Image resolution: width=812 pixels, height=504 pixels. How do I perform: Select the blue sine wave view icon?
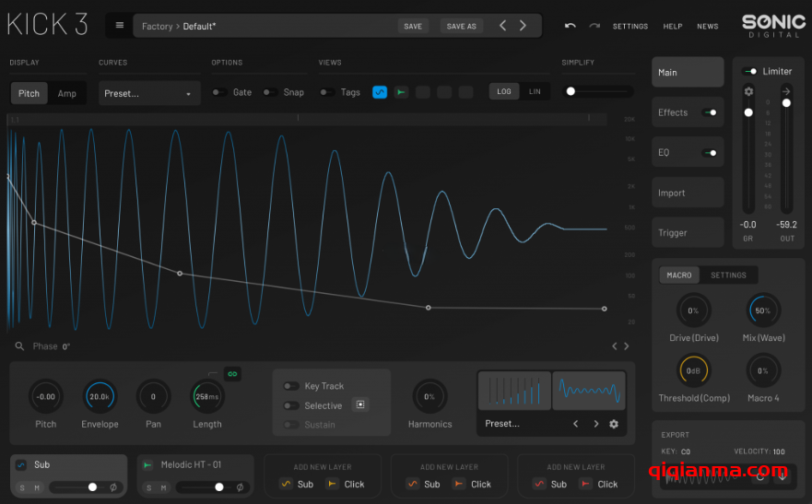[x=380, y=92]
